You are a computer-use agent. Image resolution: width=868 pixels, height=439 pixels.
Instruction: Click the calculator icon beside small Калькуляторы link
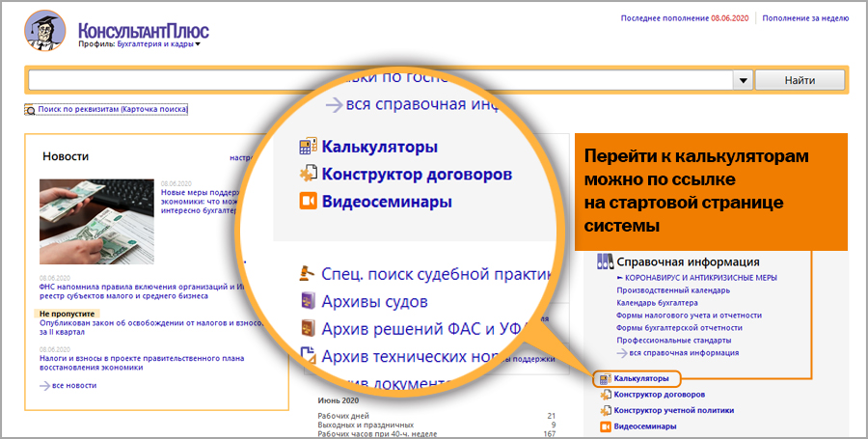click(x=605, y=379)
